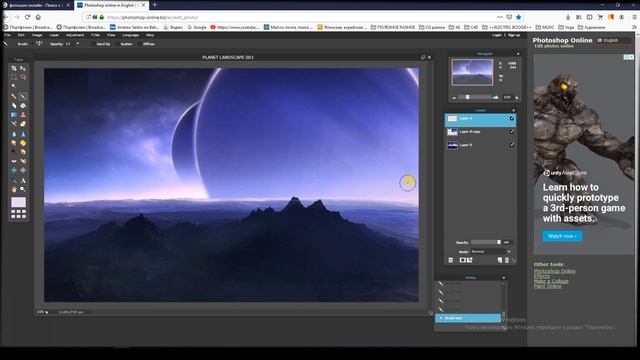Open layer settings icon in Layers panel
Screen dimensions: 640x360
coord(451,260)
